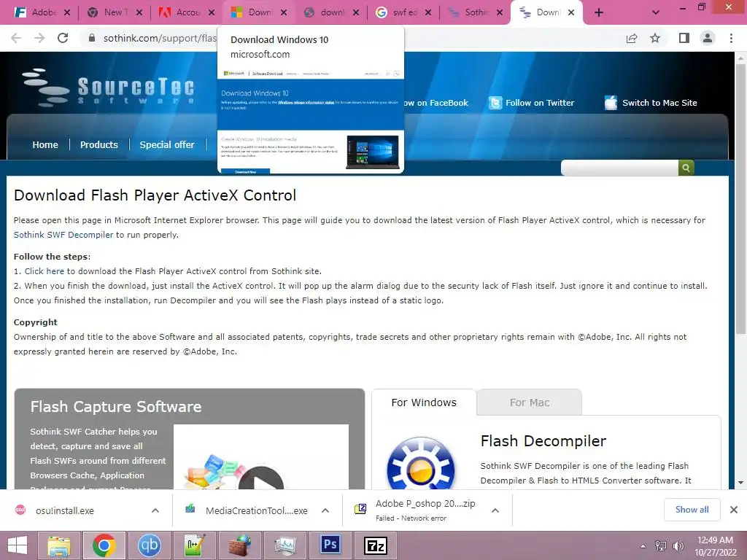Viewport: 747px width, 560px height.
Task: Open the tab search chevron
Action: 656,12
